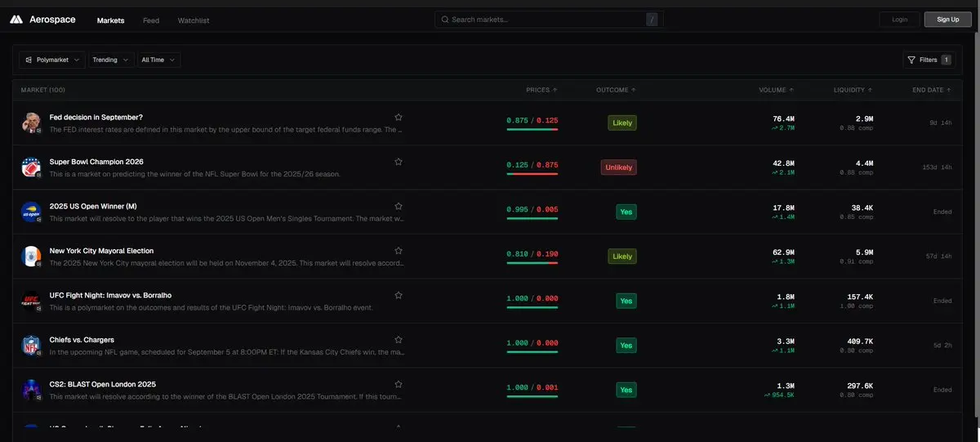This screenshot has height=442, width=980.
Task: Click the Aerospace logo icon
Action: (x=16, y=20)
